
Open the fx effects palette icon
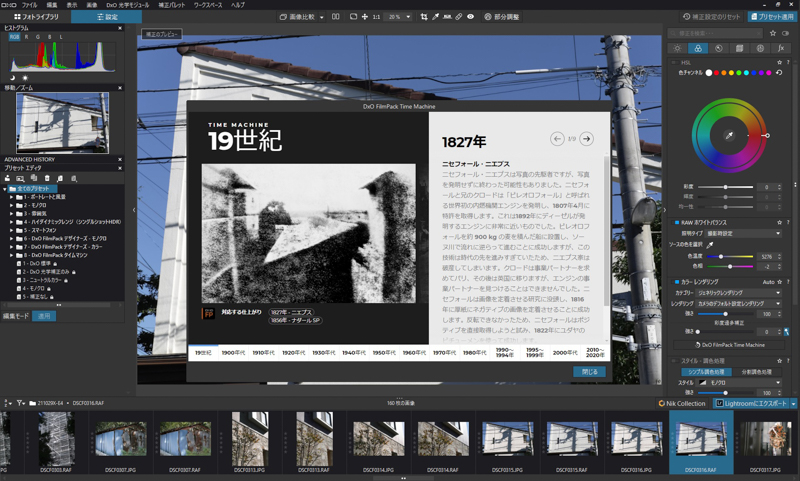click(781, 48)
